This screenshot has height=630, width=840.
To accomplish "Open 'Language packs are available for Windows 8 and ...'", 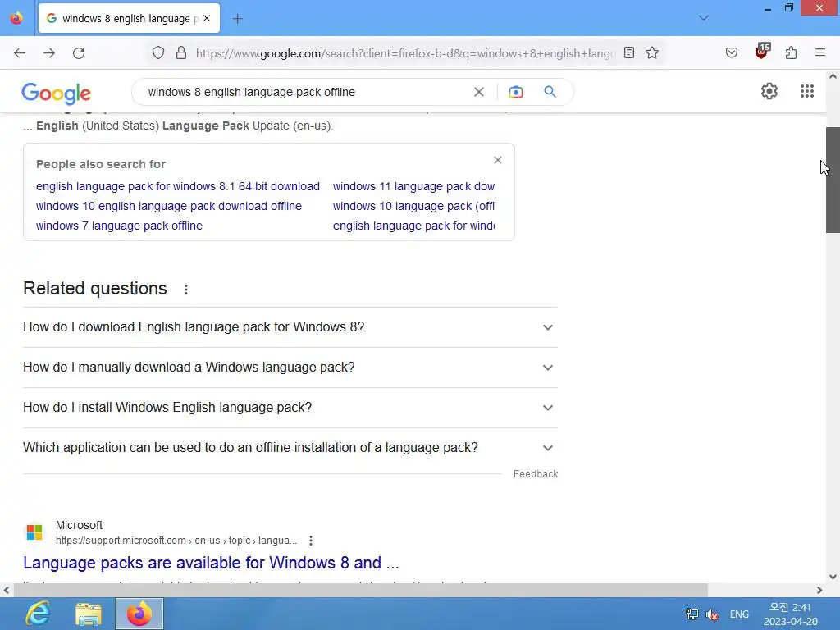I will point(211,563).
